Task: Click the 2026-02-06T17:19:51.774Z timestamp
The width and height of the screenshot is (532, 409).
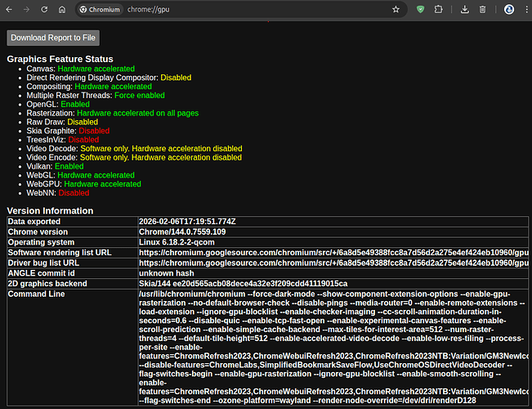Action: [x=187, y=222]
